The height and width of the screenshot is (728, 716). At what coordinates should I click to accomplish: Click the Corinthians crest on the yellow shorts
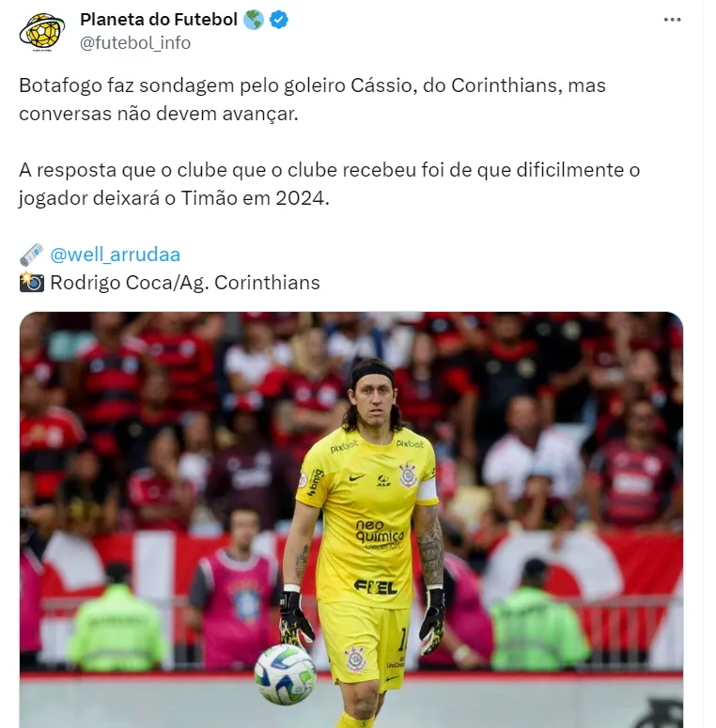tap(355, 658)
